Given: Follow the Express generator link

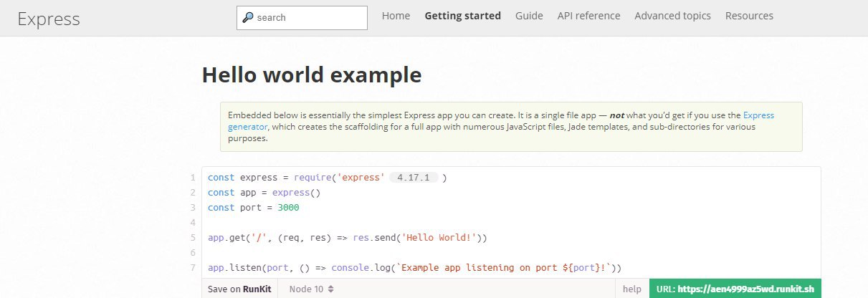Looking at the screenshot, I should click(x=758, y=115).
